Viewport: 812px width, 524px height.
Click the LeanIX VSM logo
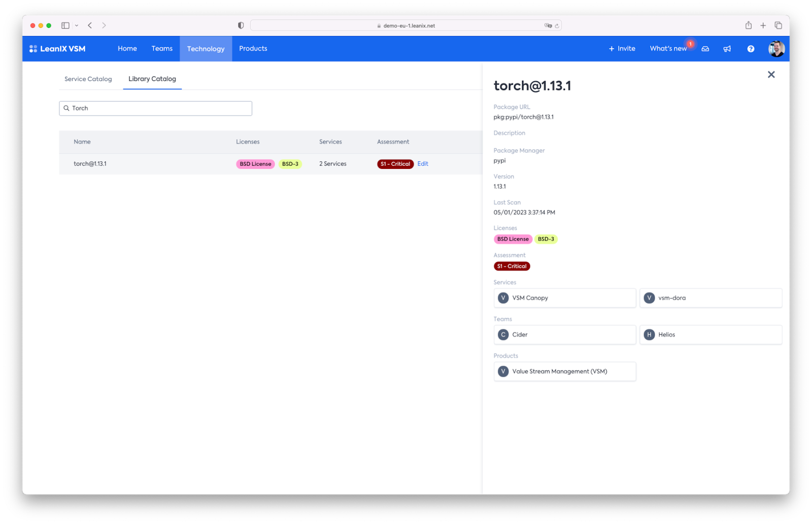[x=57, y=49]
